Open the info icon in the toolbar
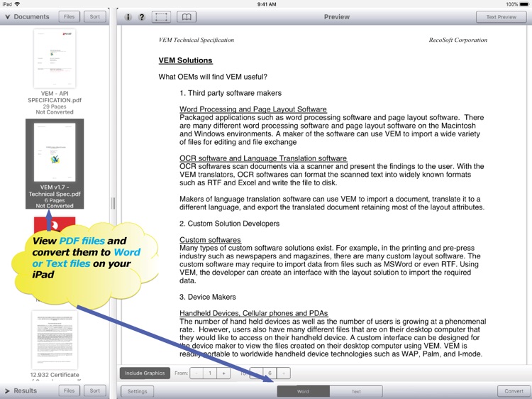The height and width of the screenshot is (399, 532). [128, 17]
